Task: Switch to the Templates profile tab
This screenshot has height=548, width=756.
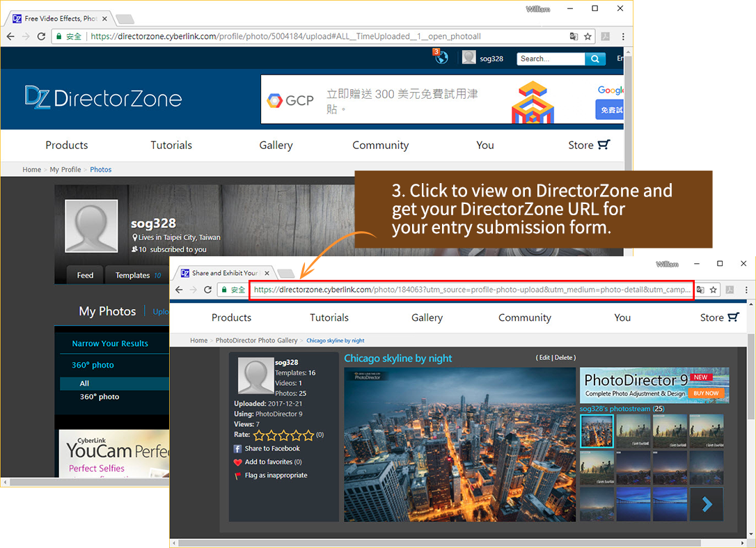Action: click(x=133, y=275)
